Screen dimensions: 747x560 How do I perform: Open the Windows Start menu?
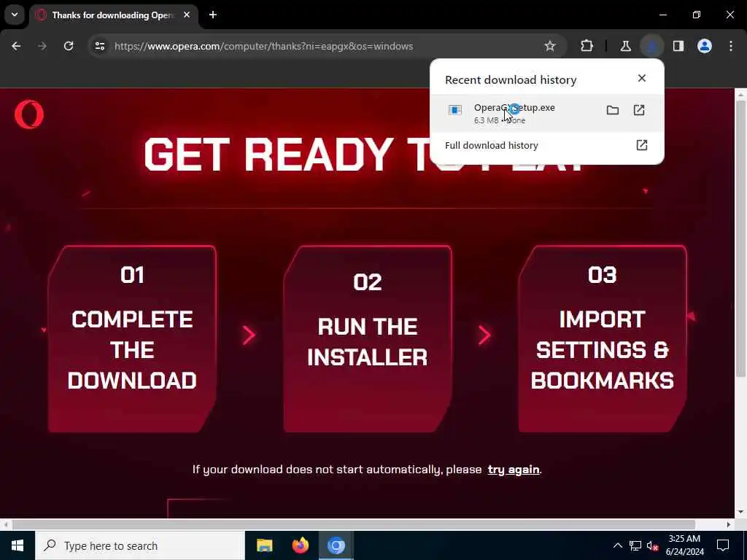(x=18, y=545)
